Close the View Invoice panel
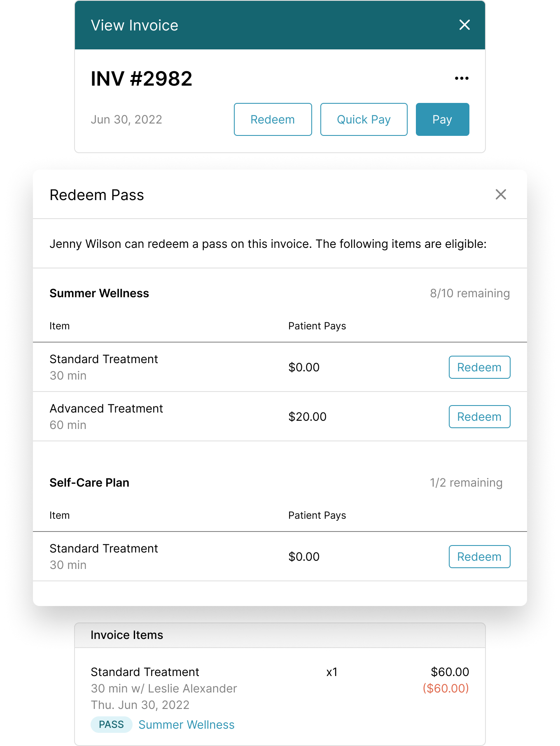560x746 pixels. click(x=464, y=25)
